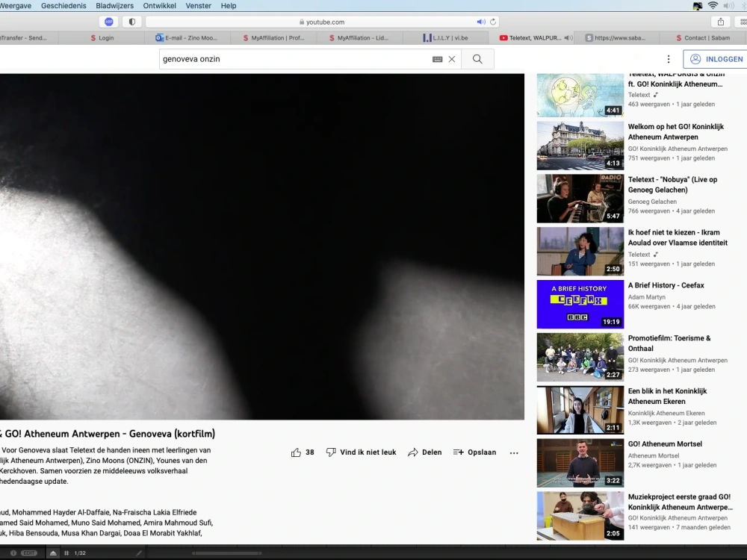This screenshot has height=560, width=747.
Task: Click the Adblock Plus extension icon
Action: 108,22
